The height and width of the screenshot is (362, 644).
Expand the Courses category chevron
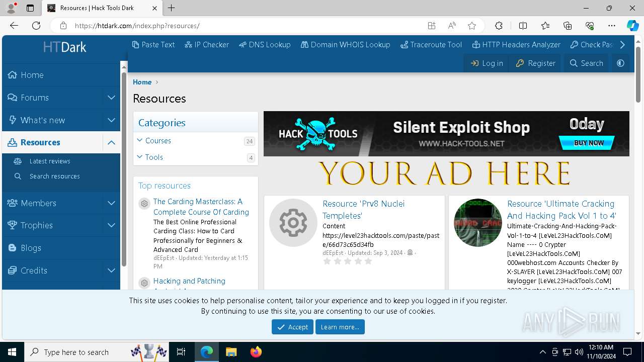(x=140, y=140)
